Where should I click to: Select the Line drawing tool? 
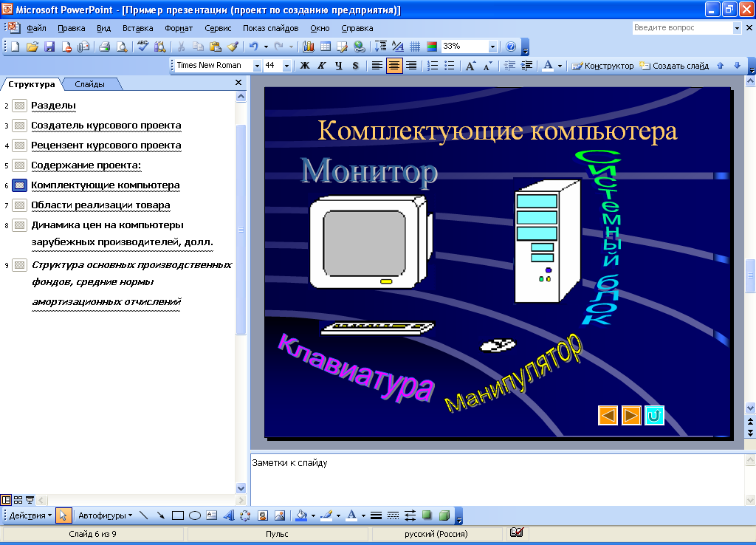(x=143, y=515)
